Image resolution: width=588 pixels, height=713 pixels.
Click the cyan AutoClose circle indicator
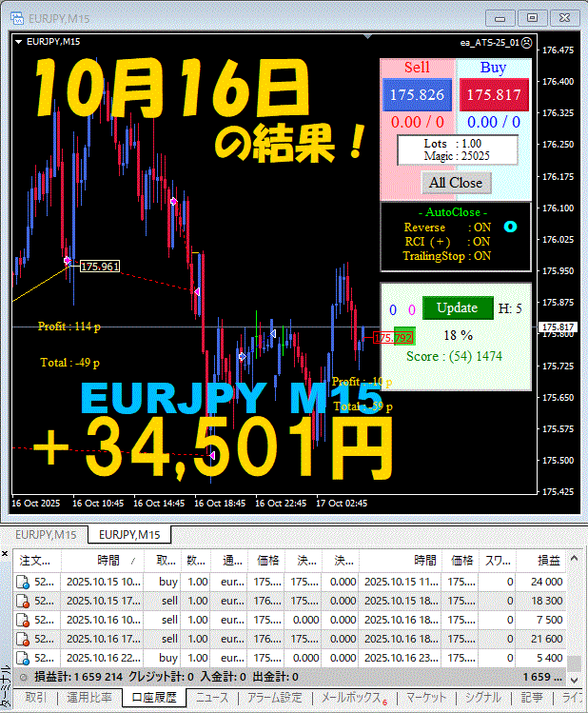tap(510, 227)
